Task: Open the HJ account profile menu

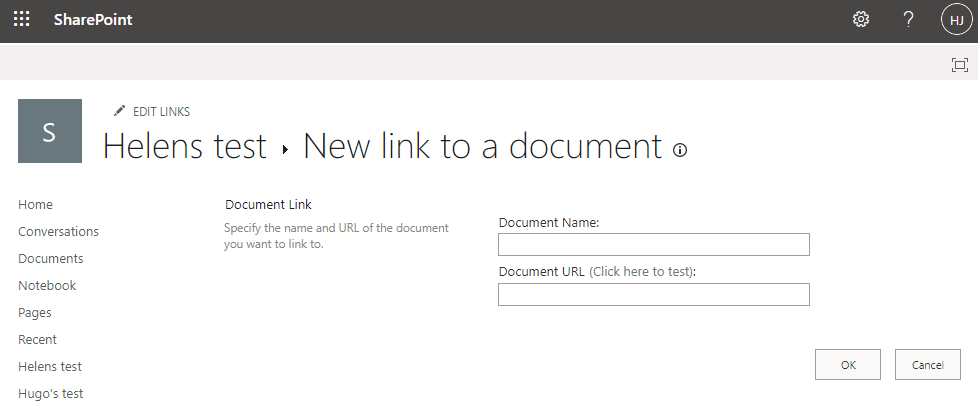Action: [956, 20]
